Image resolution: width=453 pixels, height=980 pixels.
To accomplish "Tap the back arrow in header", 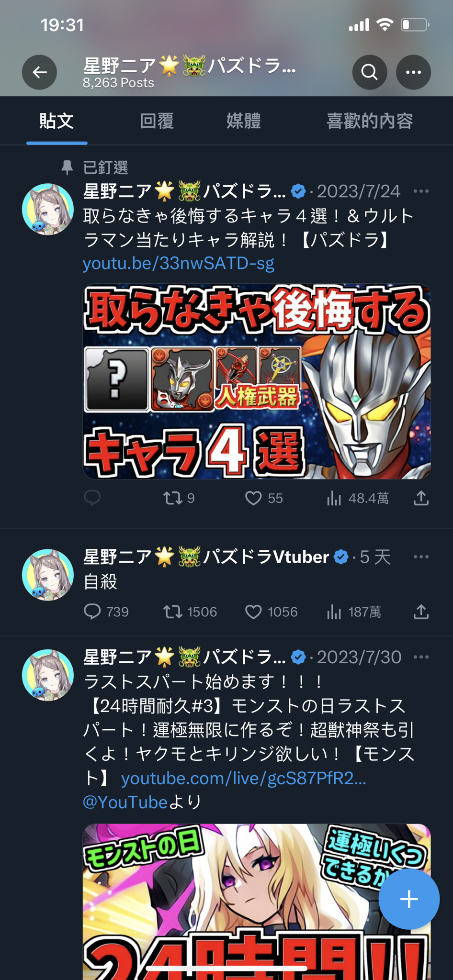I will click(39, 72).
